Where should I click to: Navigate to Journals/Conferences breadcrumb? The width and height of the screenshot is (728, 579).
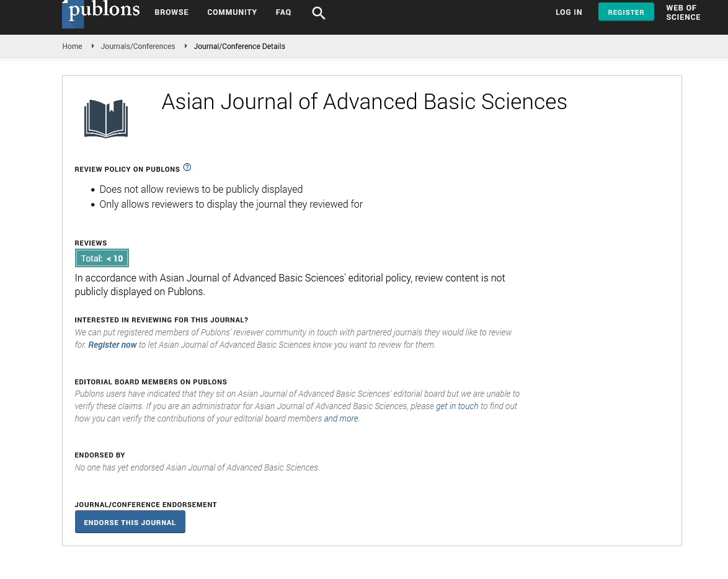[x=138, y=46]
